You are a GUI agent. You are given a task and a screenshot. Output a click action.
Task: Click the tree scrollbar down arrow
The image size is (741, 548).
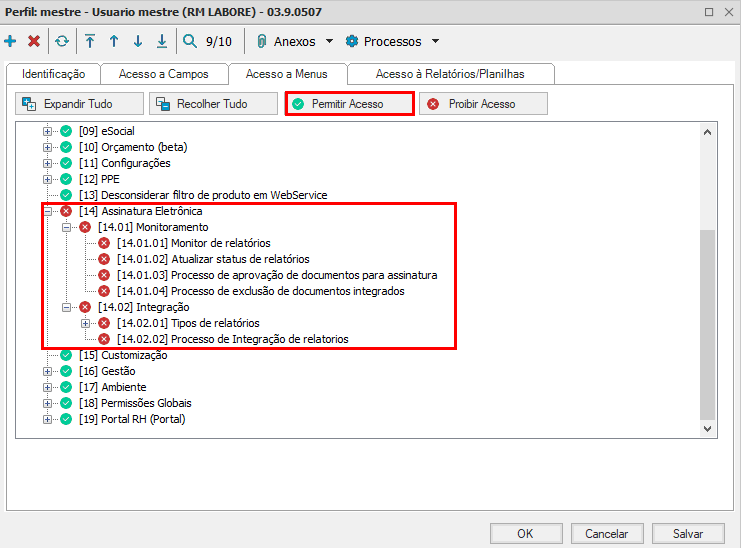707,429
